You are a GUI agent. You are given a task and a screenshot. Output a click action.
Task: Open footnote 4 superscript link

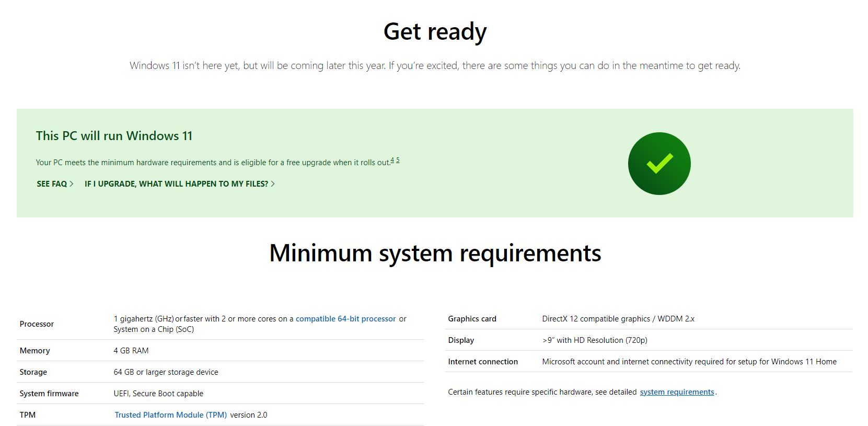pos(392,160)
